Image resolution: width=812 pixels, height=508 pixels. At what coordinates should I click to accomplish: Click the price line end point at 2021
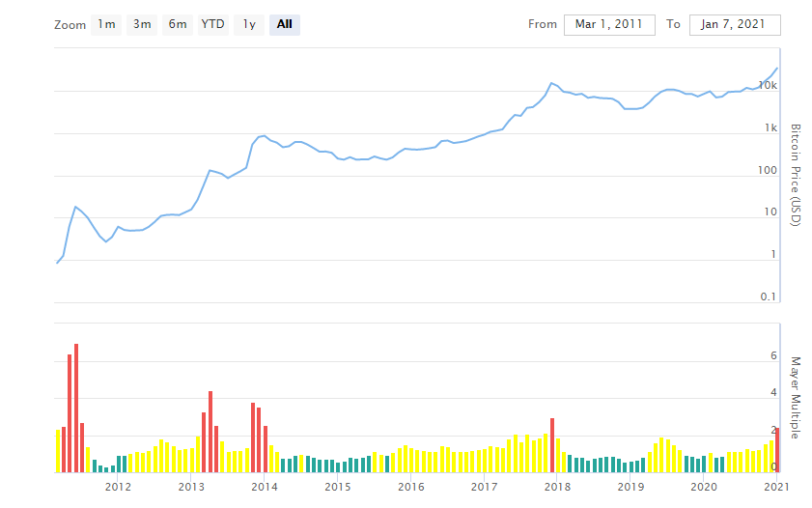click(777, 68)
